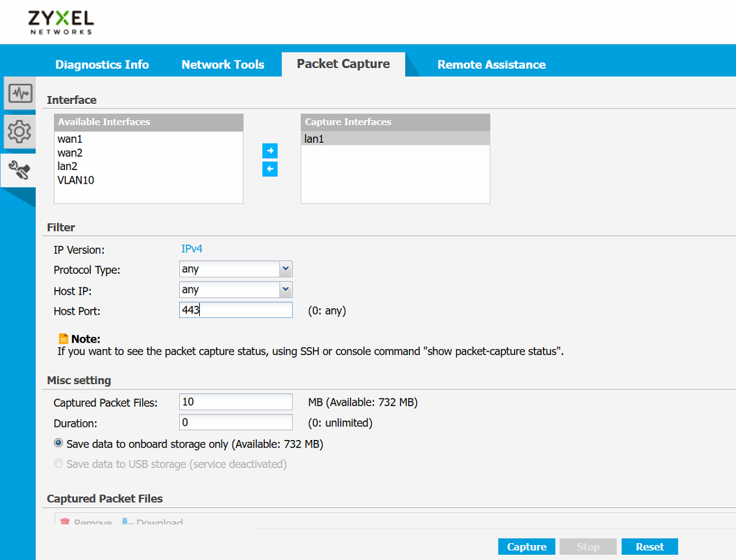Click right arrow to add interface
This screenshot has width=736, height=560.
[270, 151]
